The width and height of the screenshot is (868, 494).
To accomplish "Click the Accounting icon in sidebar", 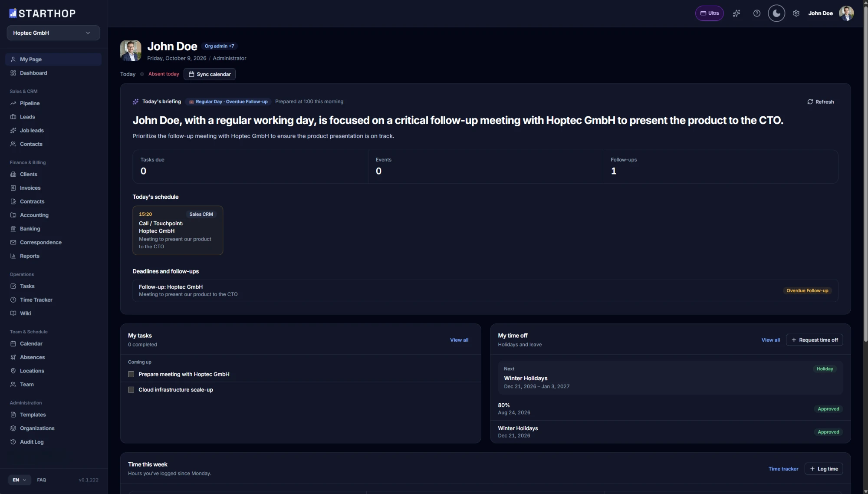I will pos(13,215).
